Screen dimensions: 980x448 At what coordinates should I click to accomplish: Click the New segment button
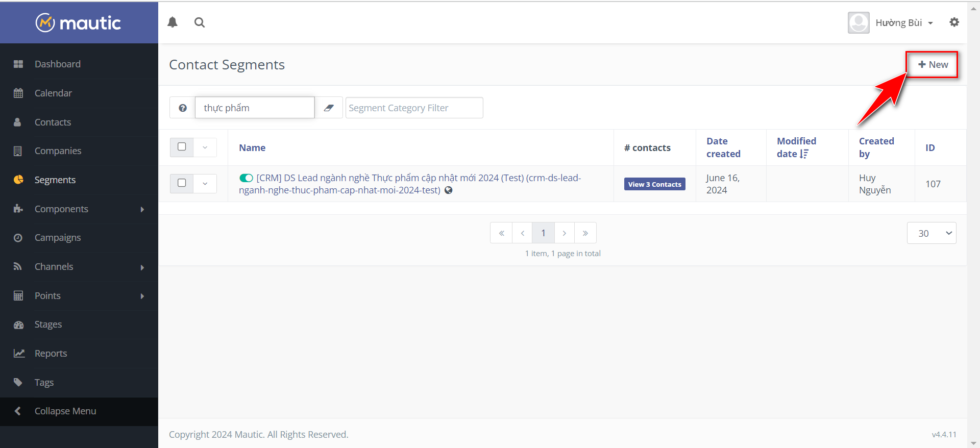pyautogui.click(x=933, y=65)
